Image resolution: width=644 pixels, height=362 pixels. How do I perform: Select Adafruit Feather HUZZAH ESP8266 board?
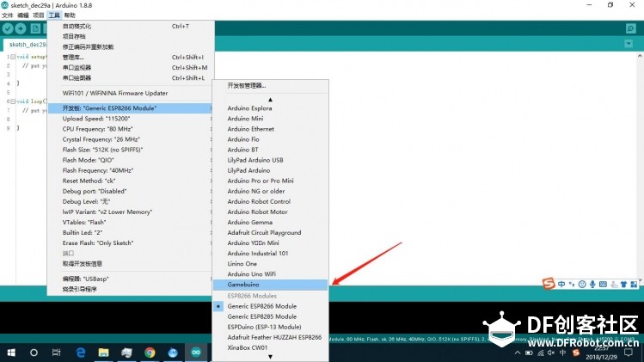pos(271,337)
